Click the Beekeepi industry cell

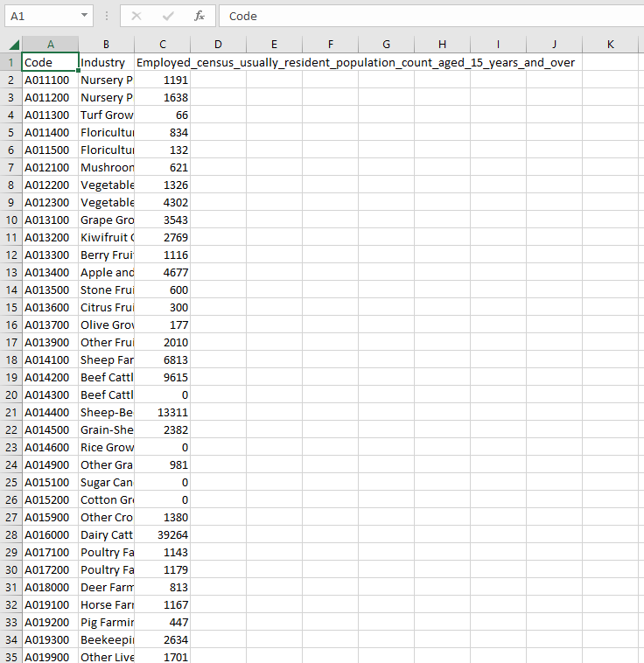pyautogui.click(x=106, y=639)
